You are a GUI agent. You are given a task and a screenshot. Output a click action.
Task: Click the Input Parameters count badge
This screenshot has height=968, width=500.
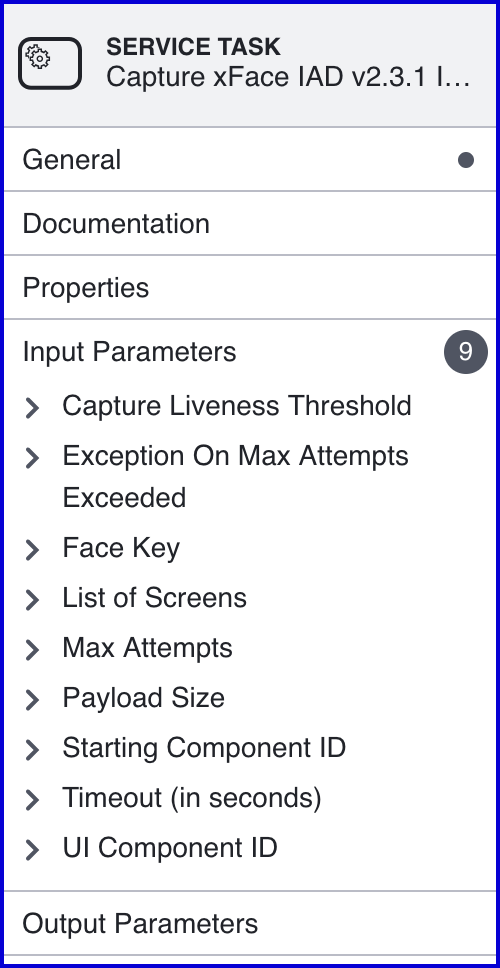tap(466, 352)
